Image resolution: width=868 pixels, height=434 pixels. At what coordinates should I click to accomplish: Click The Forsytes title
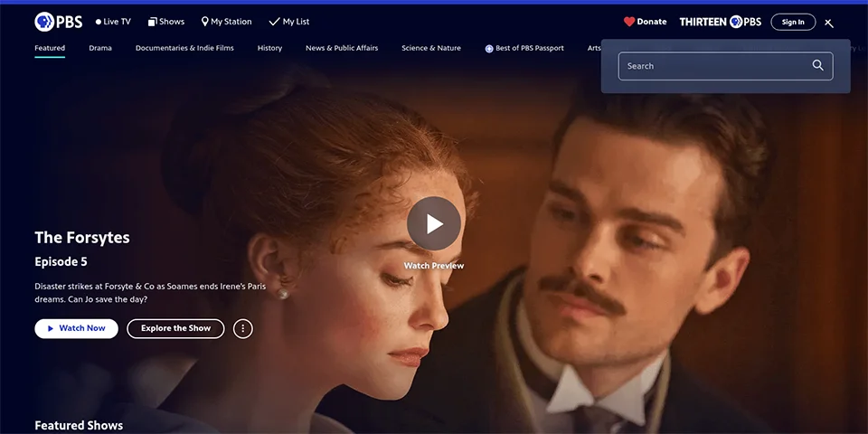(x=82, y=238)
